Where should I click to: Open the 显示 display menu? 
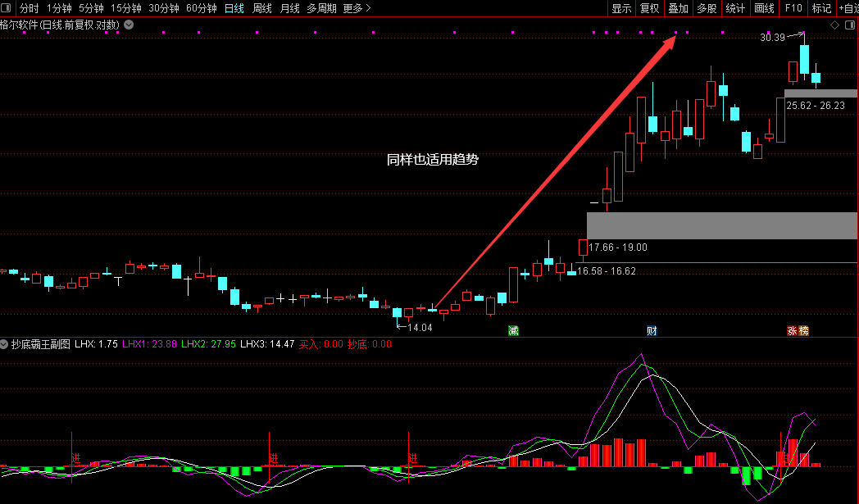click(622, 8)
